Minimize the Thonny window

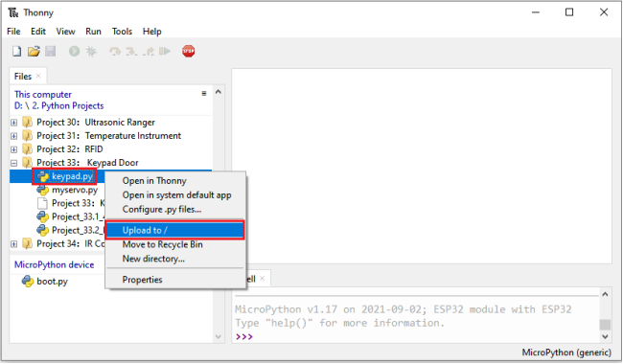[x=536, y=12]
